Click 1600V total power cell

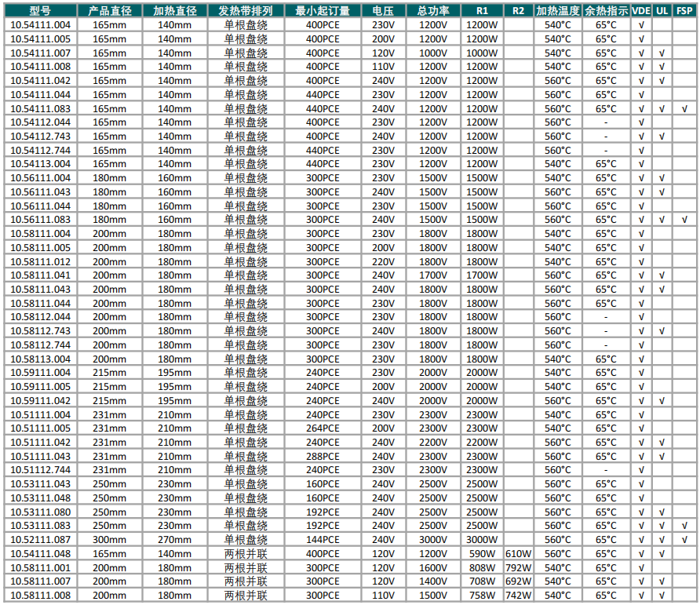click(433, 567)
